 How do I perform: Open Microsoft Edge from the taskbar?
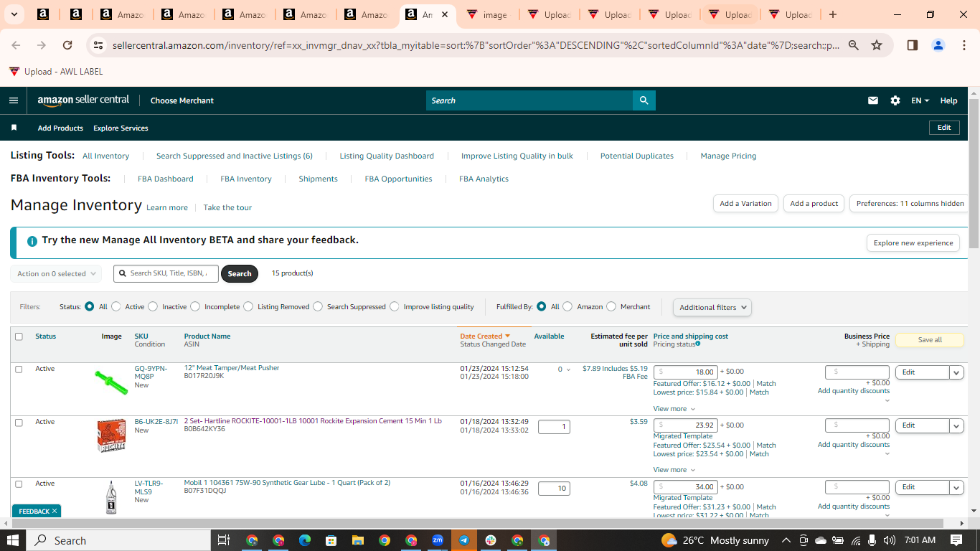[304, 540]
